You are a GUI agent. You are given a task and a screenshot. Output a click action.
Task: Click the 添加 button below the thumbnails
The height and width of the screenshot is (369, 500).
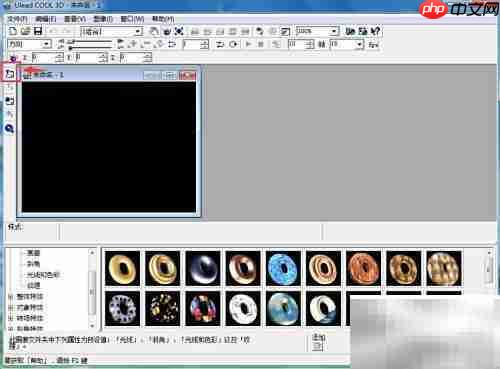pyautogui.click(x=318, y=342)
